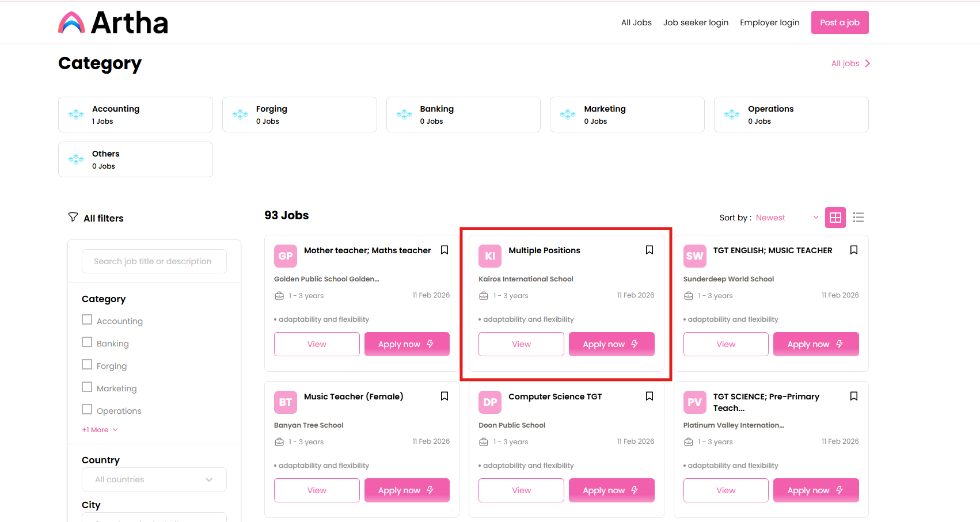Screen dimensions: 980x522
Task: Click the Artha logo icon
Action: click(x=71, y=23)
